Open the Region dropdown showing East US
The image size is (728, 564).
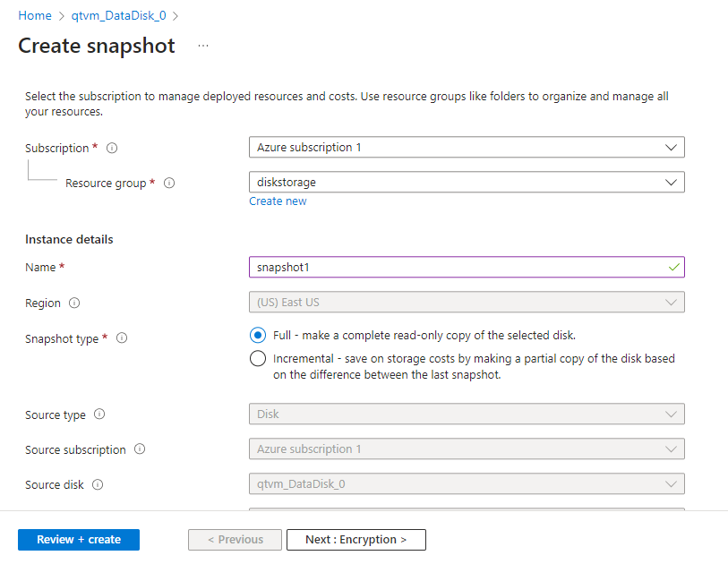467,303
